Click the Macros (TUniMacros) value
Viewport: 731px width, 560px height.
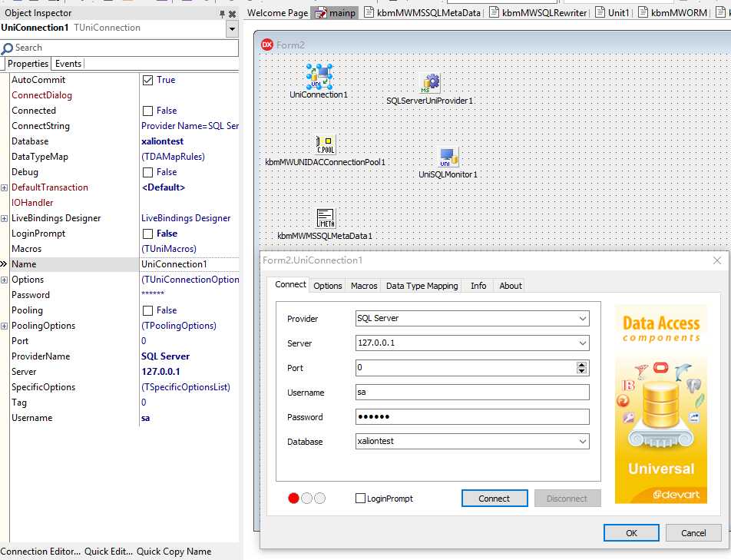click(169, 249)
